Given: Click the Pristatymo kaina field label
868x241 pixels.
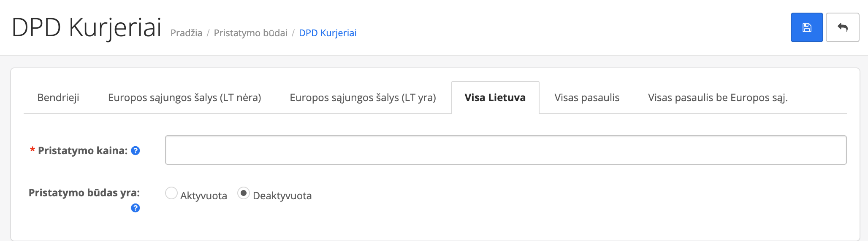Looking at the screenshot, I should tap(83, 151).
